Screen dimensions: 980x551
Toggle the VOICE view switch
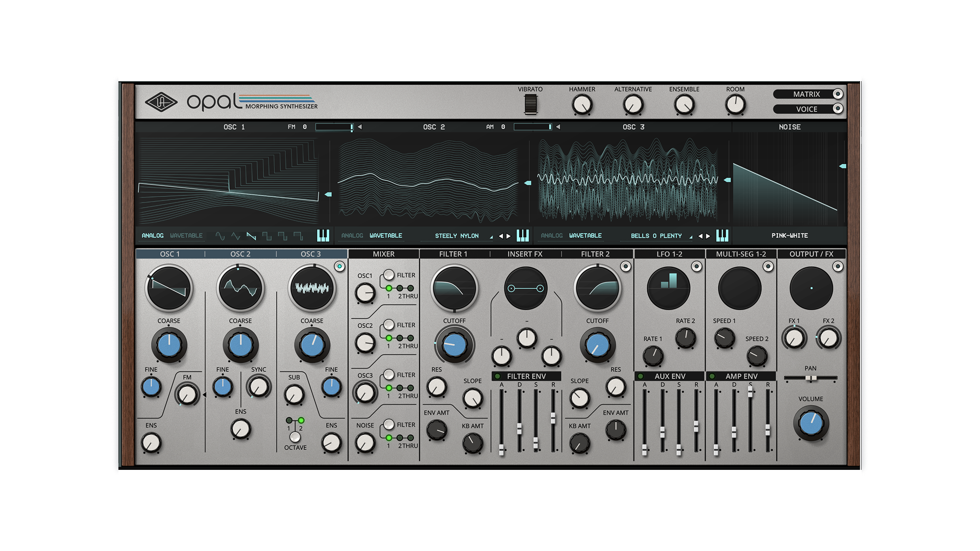click(x=837, y=109)
